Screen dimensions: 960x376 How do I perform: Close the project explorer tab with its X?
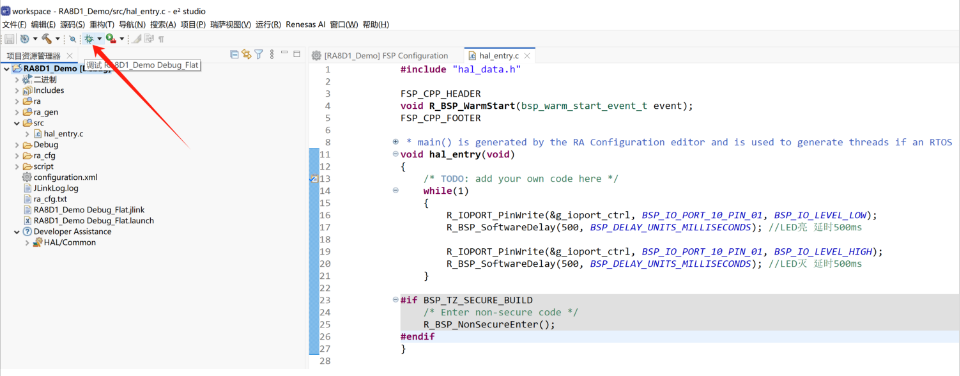click(69, 56)
